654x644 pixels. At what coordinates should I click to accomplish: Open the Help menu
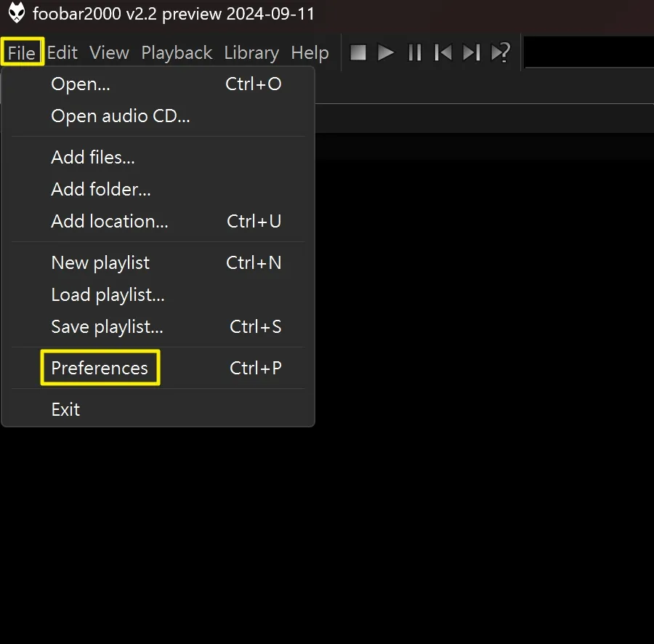310,52
